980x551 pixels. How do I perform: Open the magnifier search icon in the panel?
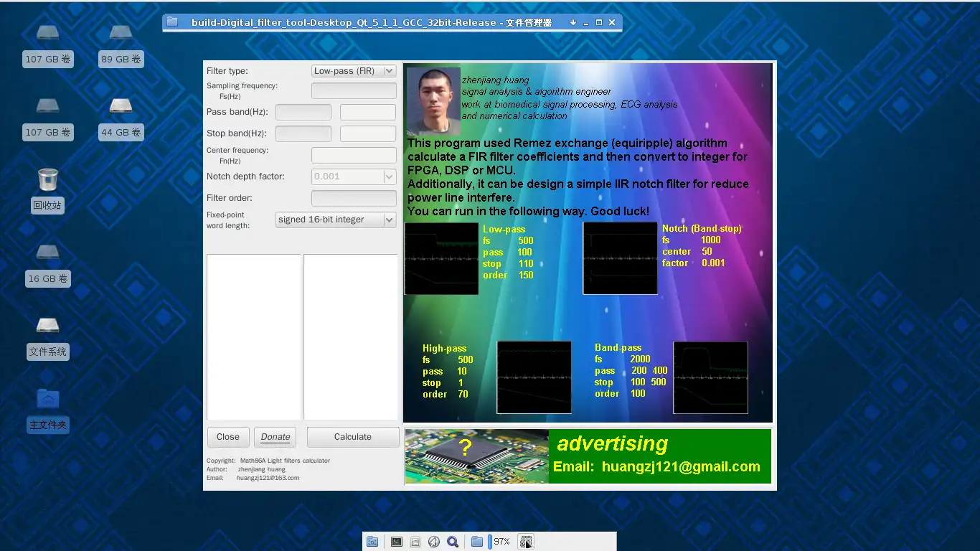pyautogui.click(x=453, y=542)
